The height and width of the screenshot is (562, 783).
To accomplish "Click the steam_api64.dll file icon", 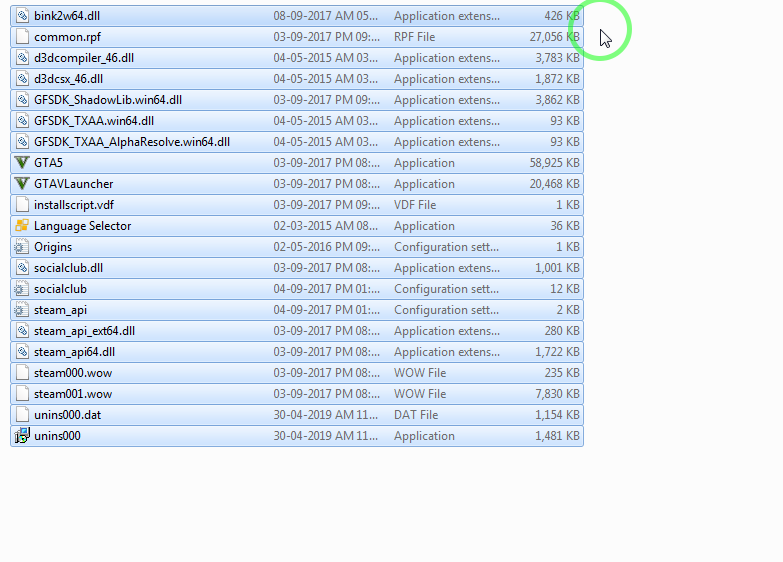I will point(22,352).
